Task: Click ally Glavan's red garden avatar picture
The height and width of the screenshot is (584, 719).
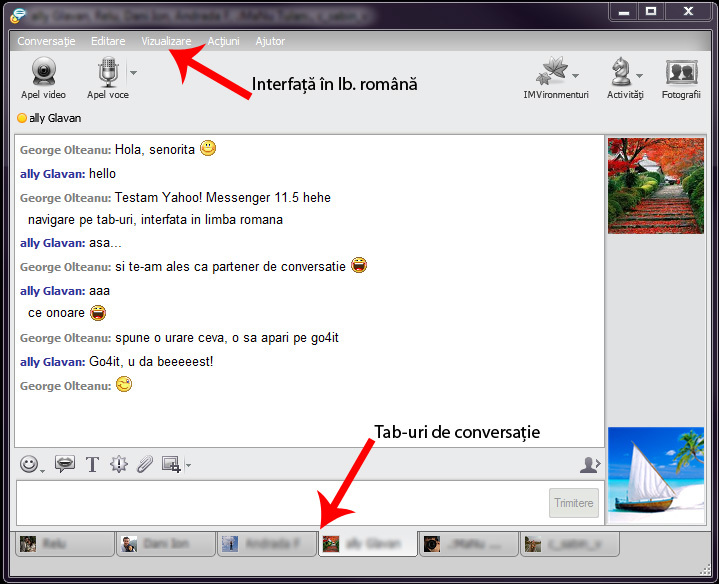Action: coord(656,186)
